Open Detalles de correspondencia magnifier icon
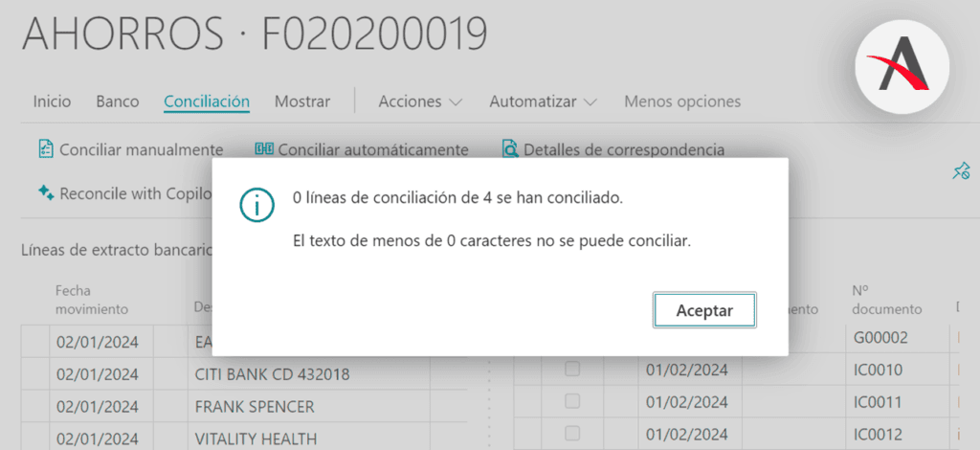Screen dimensions: 980x450 click(x=510, y=149)
